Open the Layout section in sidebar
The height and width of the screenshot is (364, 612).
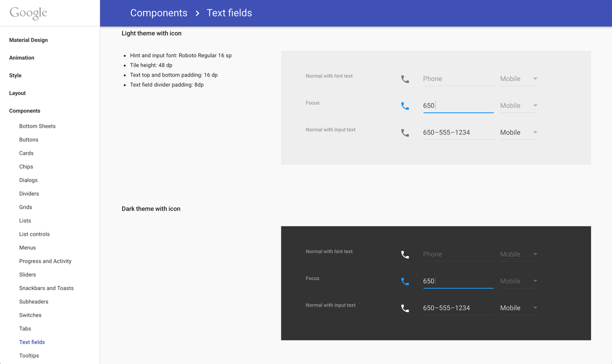tap(17, 93)
